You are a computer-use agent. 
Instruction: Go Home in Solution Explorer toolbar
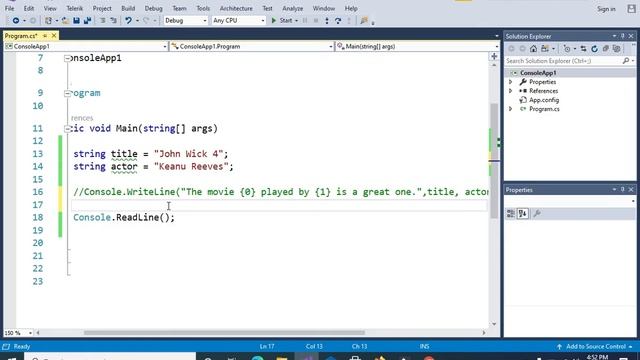(x=533, y=49)
